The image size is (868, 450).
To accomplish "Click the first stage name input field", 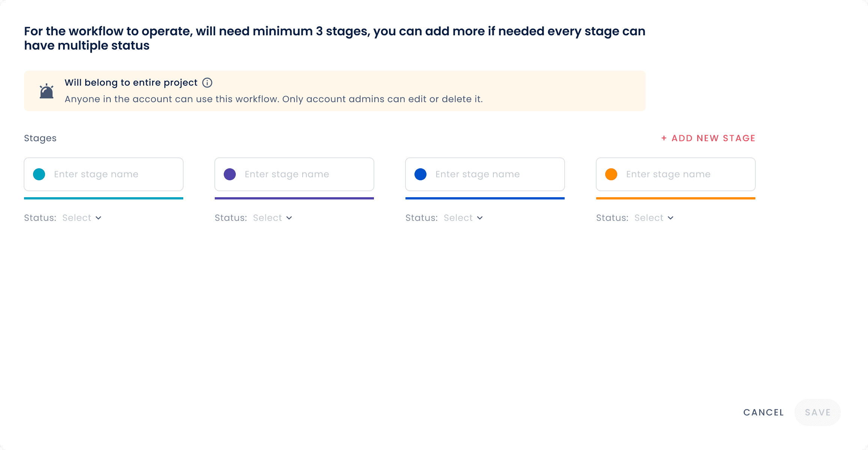I will pyautogui.click(x=104, y=174).
